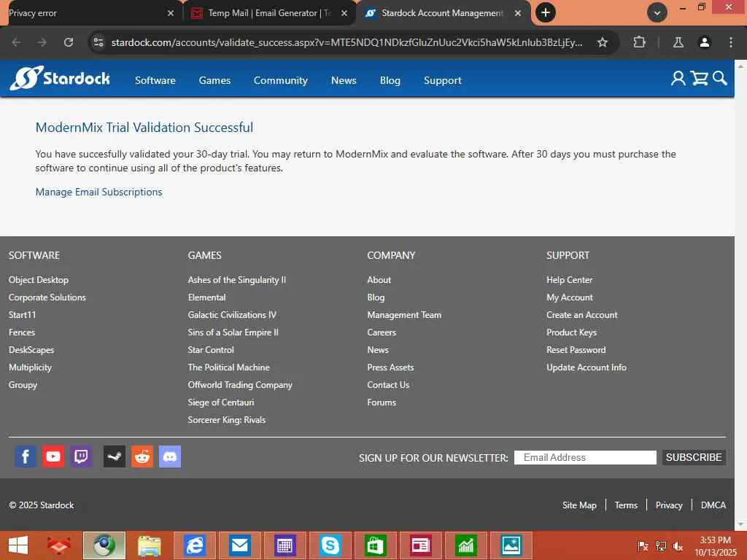
Task: Open Stardock's YouTube channel icon
Action: (x=53, y=456)
